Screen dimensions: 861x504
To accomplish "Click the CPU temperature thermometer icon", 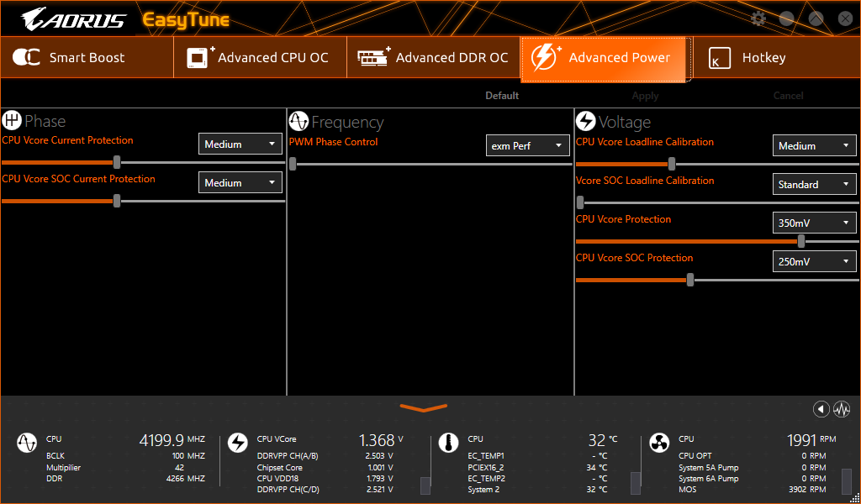I will click(x=449, y=442).
